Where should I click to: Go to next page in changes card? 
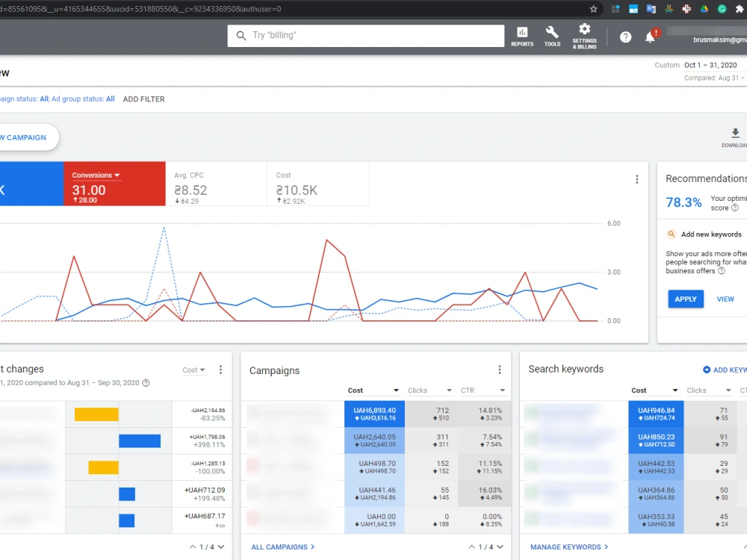[221, 547]
